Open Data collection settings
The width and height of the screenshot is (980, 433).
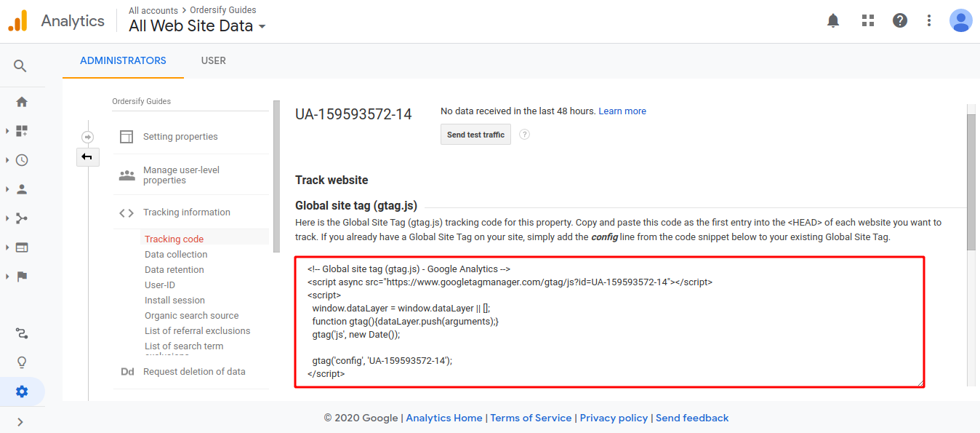point(176,255)
